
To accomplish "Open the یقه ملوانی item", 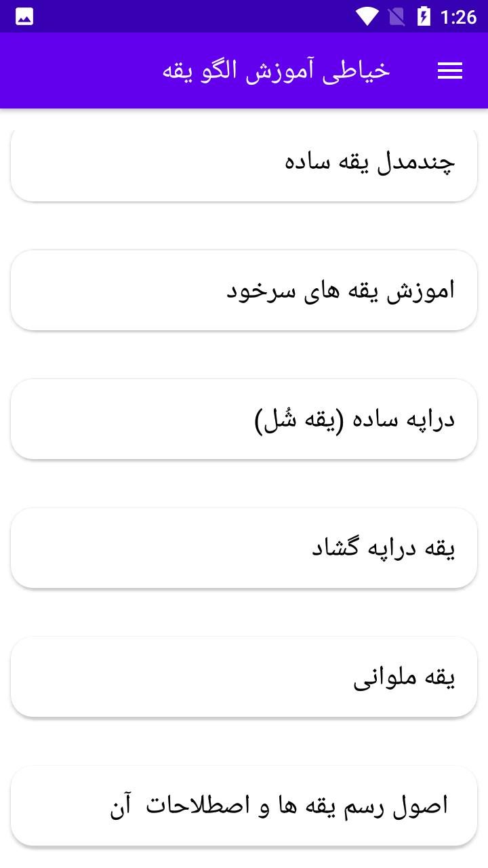I will pyautogui.click(x=244, y=677).
